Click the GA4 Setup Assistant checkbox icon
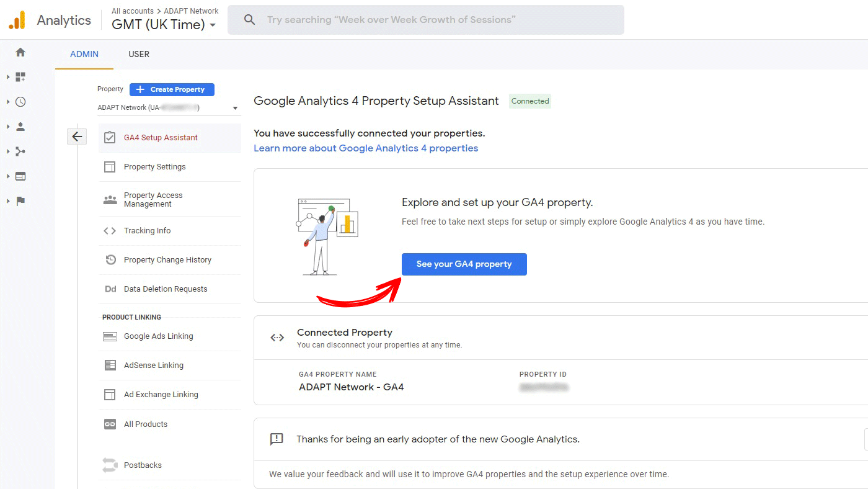Viewport: 868px width, 489px height. coord(110,137)
